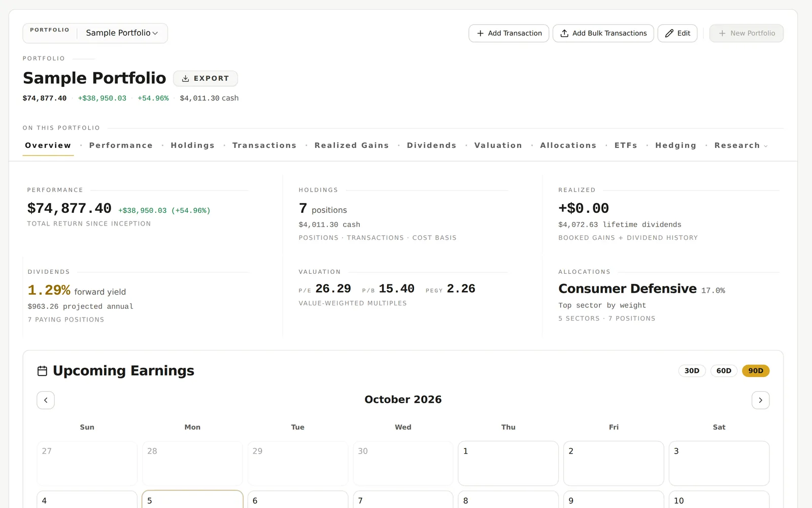Screen dimensions: 812x508
Task: Go to previous month in earnings calendar
Action: coord(46,400)
